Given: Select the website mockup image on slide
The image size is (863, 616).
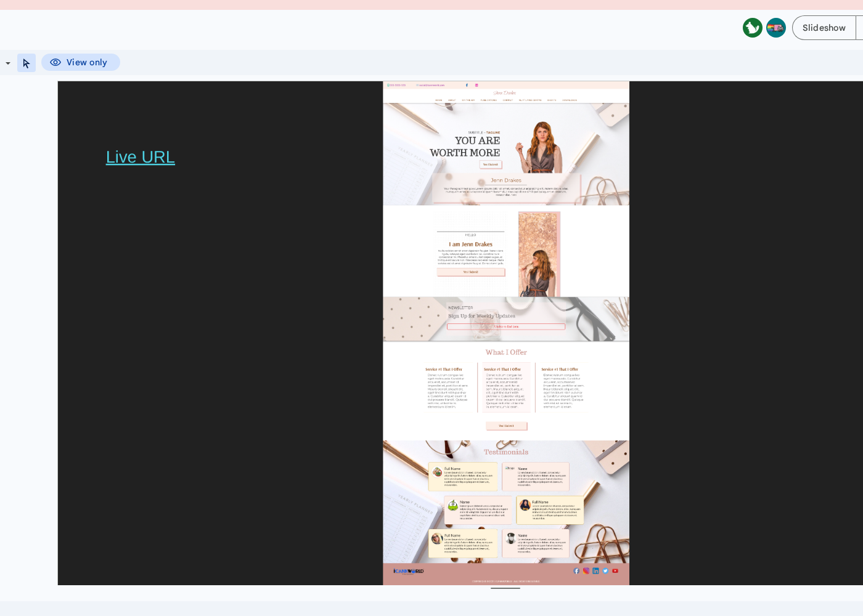Looking at the screenshot, I should coord(506,333).
